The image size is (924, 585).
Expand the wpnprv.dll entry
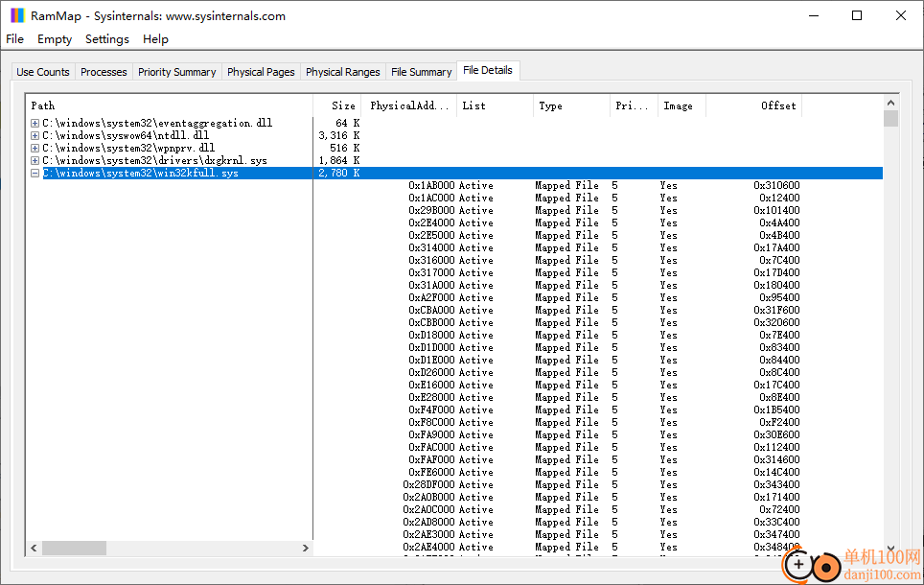click(x=35, y=148)
